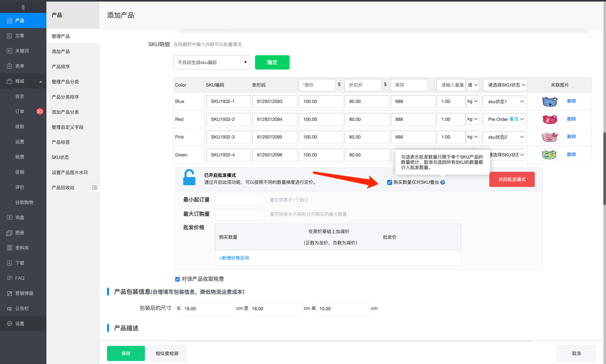Open the Blue row sku状态1 dropdown

[x=505, y=101]
